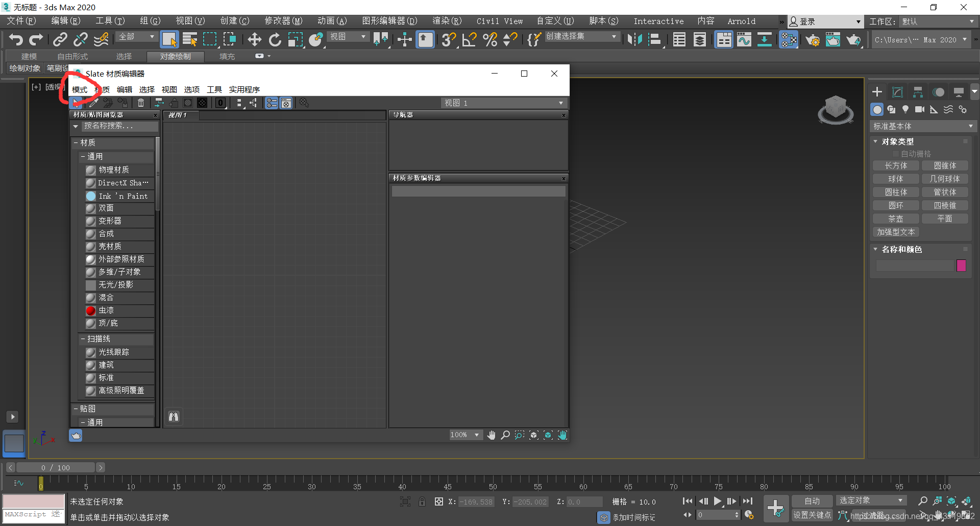Click the search-by-name field in material browser
Screen dimensions: 980x526
(x=120, y=126)
